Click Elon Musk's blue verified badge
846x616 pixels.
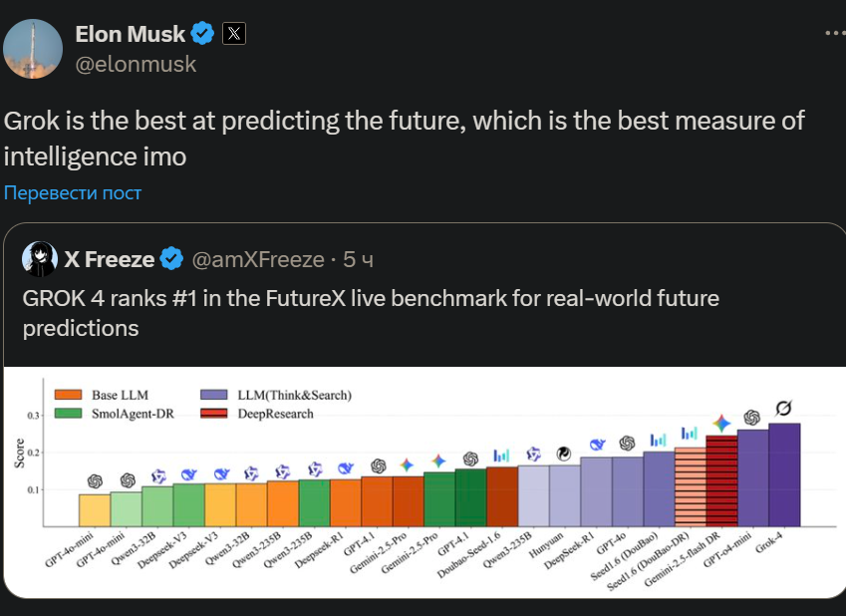pyautogui.click(x=202, y=34)
